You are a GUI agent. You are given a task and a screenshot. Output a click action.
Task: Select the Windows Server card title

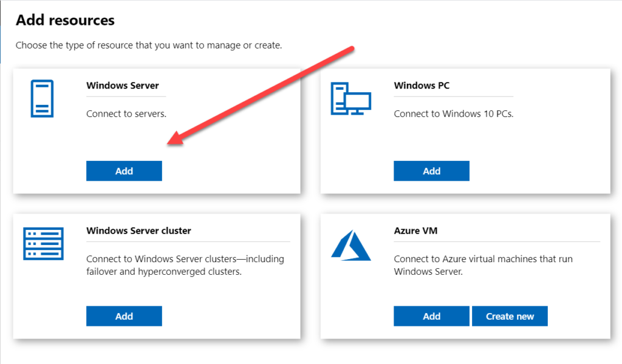tap(123, 86)
